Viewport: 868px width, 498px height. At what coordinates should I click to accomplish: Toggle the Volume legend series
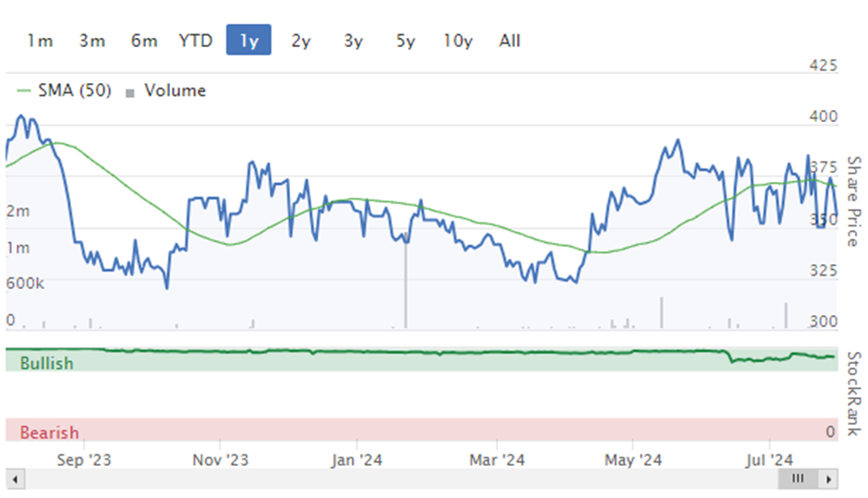point(166,91)
